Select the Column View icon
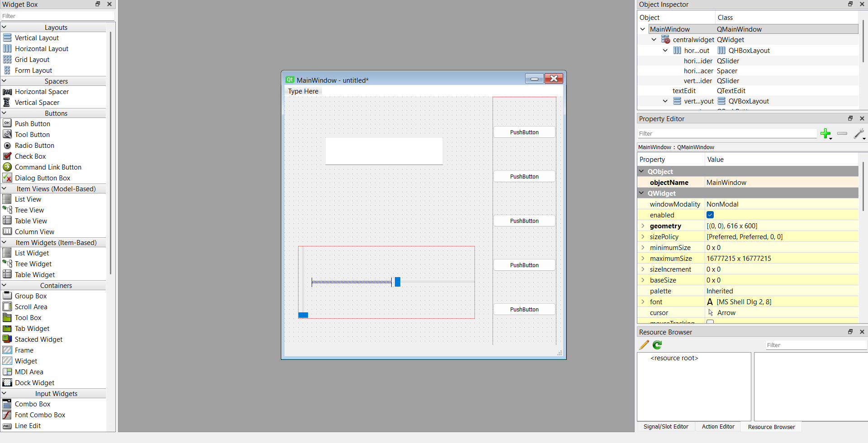 7,231
